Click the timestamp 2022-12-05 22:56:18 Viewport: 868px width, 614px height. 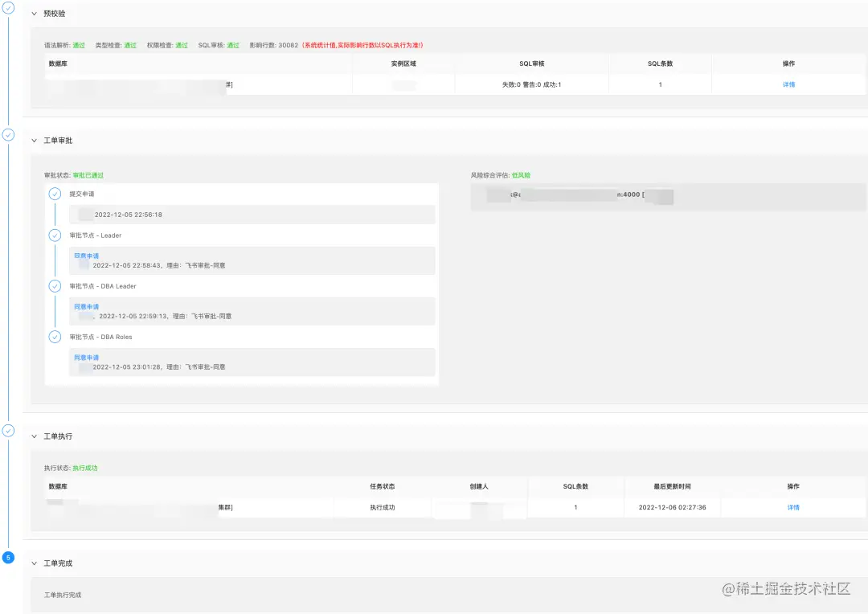point(129,215)
